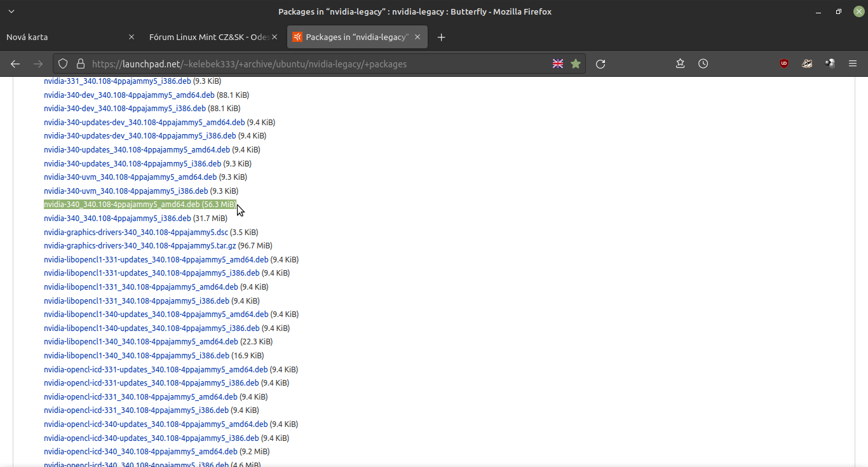Navigate back to the previous page

coord(15,64)
